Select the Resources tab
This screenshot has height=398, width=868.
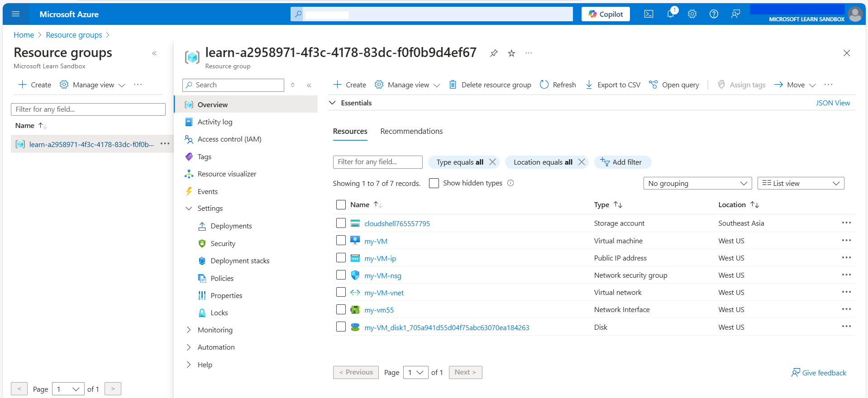pos(350,131)
